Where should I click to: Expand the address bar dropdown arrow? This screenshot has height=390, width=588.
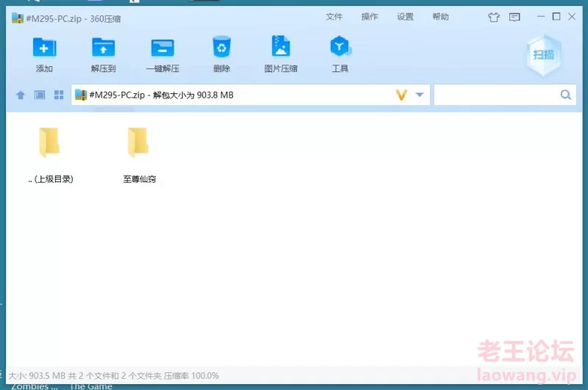[x=420, y=95]
